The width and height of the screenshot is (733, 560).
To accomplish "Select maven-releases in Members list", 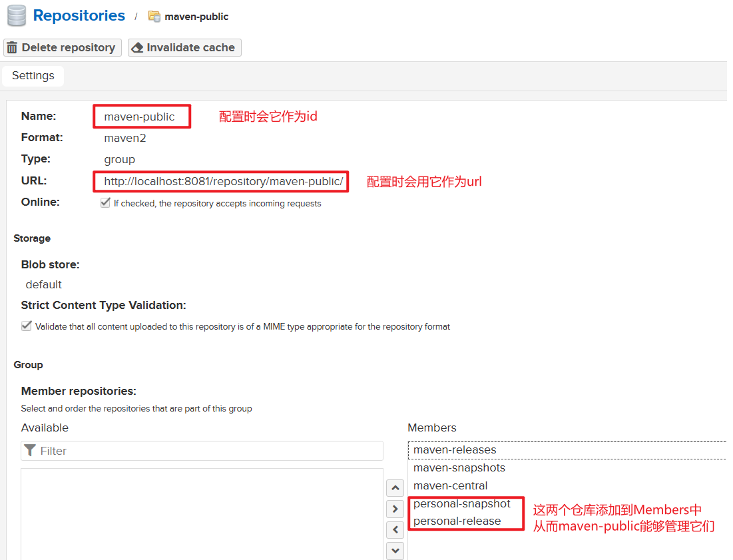I will click(x=567, y=450).
